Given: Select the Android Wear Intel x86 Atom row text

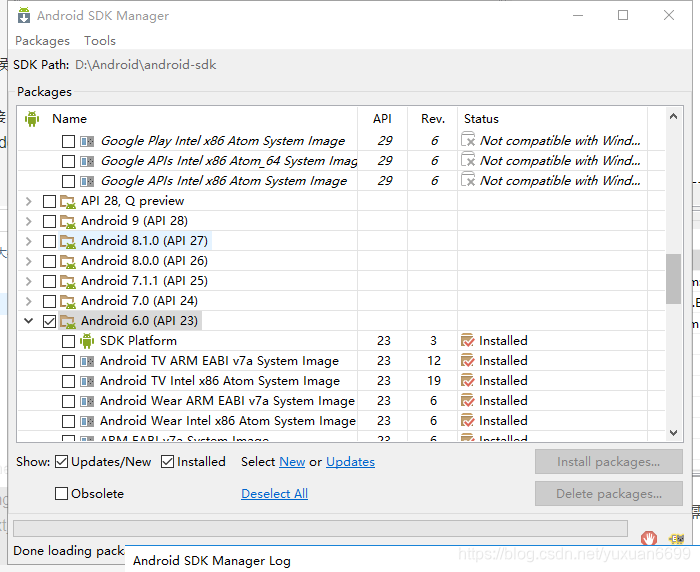Looking at the screenshot, I should point(228,421).
